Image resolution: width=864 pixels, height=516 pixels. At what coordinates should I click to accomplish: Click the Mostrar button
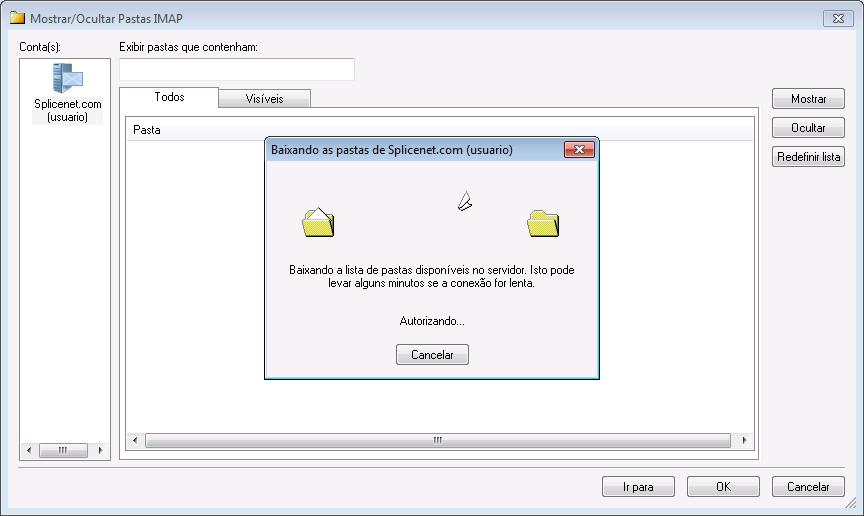808,99
